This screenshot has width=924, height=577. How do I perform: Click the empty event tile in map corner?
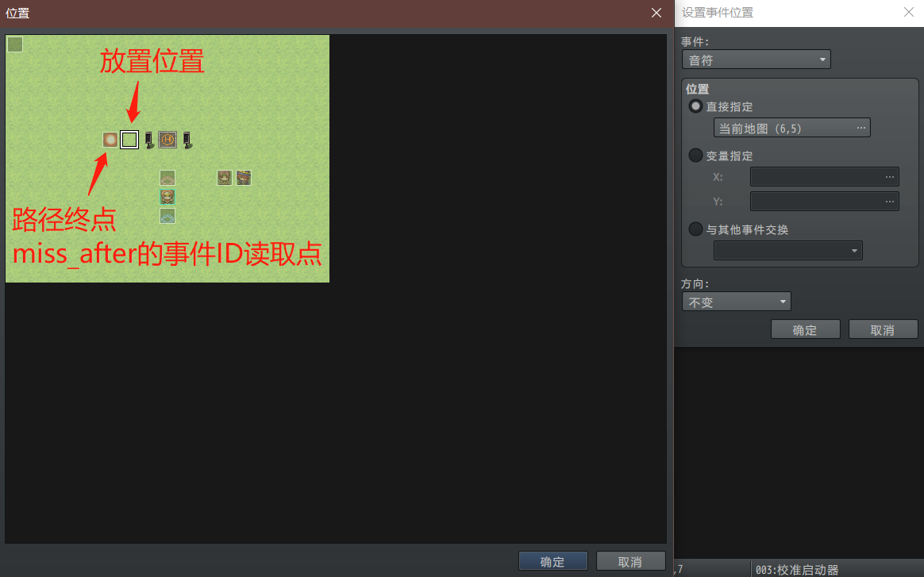15,44
